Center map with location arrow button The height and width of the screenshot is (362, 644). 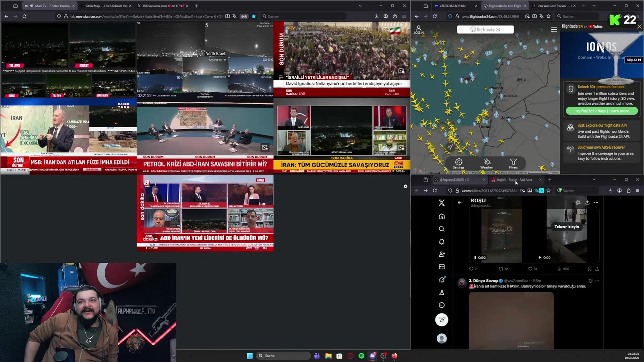[x=449, y=147]
